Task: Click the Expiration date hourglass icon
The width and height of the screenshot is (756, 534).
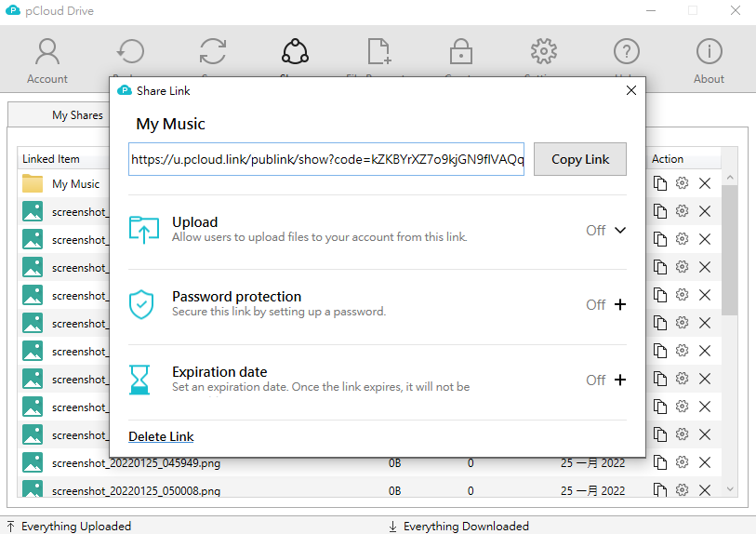Action: point(139,380)
